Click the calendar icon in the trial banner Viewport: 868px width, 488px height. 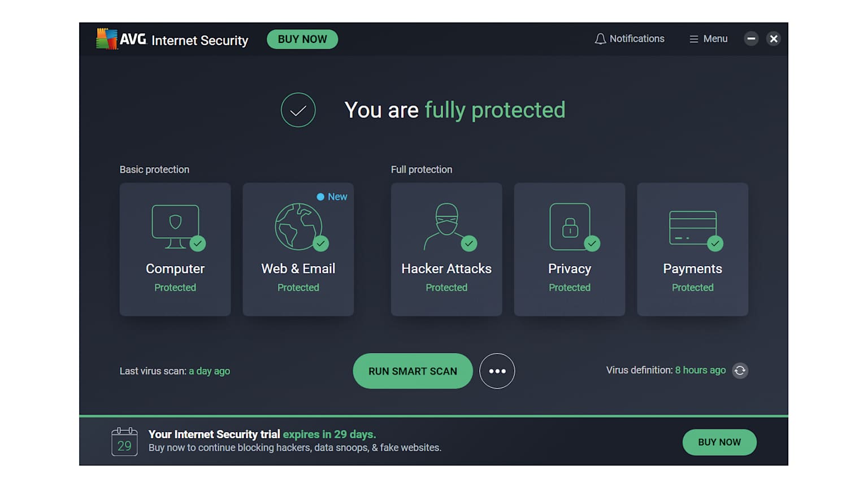(x=124, y=441)
